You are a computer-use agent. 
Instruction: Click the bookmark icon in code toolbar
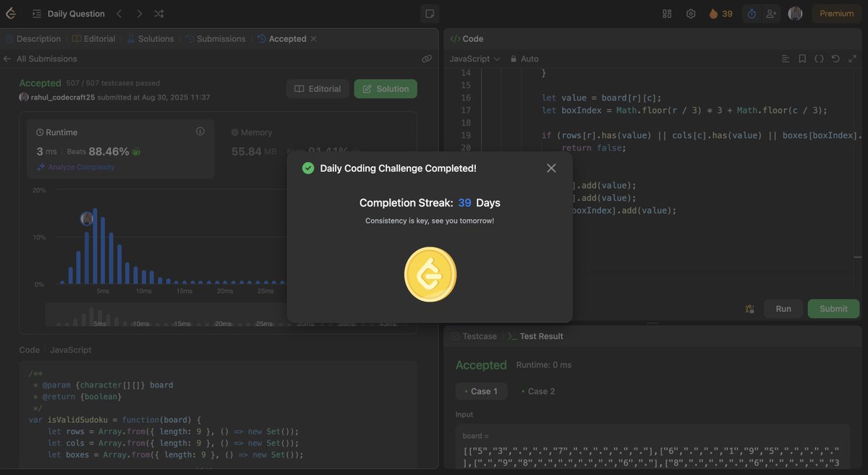coord(802,59)
